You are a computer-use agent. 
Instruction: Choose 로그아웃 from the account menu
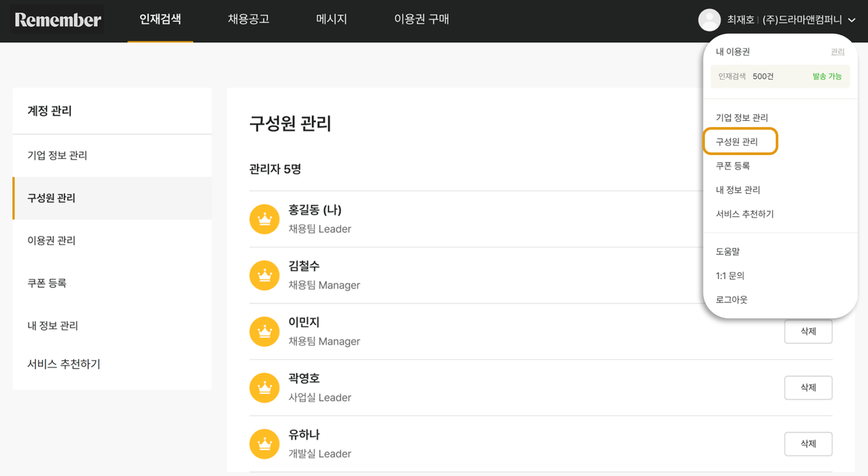click(x=732, y=299)
